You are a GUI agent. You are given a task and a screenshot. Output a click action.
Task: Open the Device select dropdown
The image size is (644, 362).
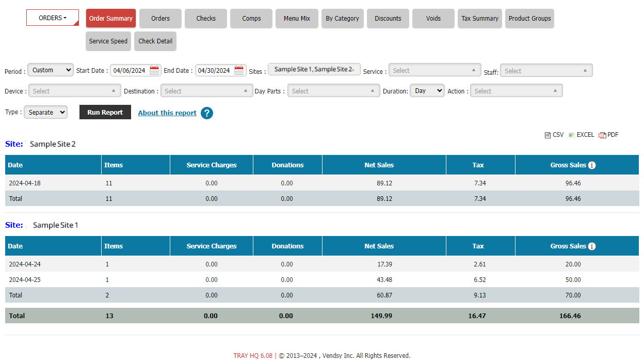point(75,91)
